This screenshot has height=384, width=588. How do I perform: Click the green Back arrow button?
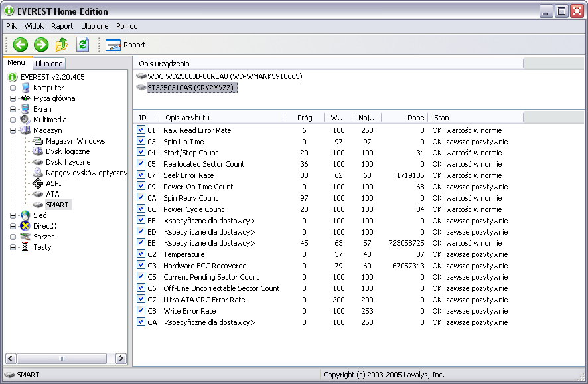(21, 45)
